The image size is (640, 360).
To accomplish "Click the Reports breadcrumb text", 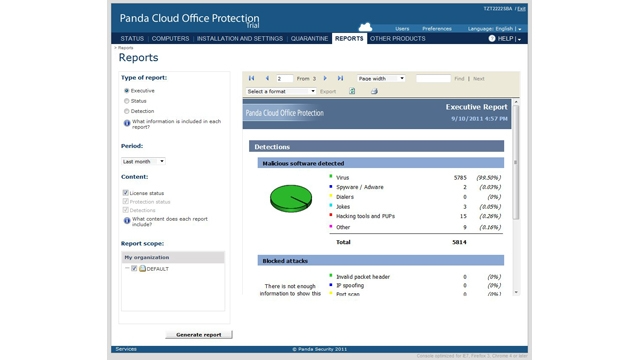I will tap(125, 48).
